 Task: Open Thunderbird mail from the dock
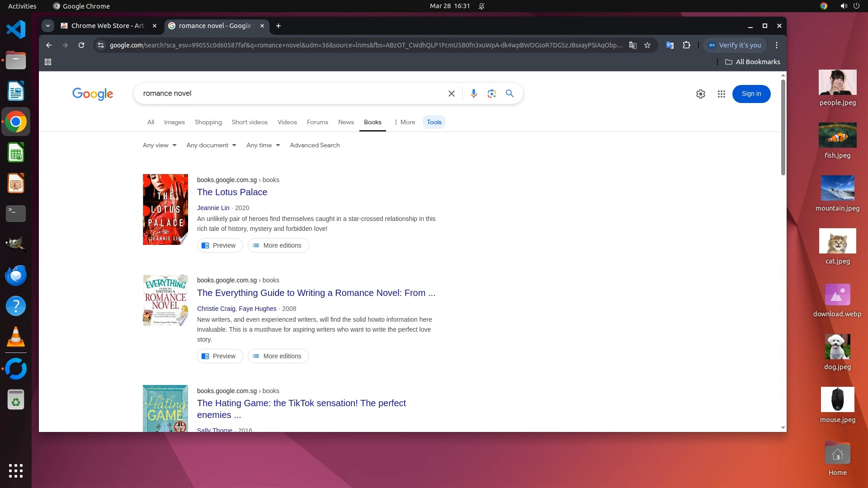click(x=16, y=275)
